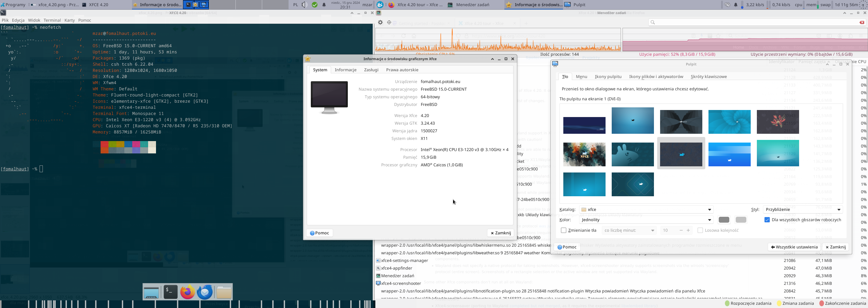Screen dimensions: 868x308
Task: Click the PL keyboard layout indicator
Action: 296,5
